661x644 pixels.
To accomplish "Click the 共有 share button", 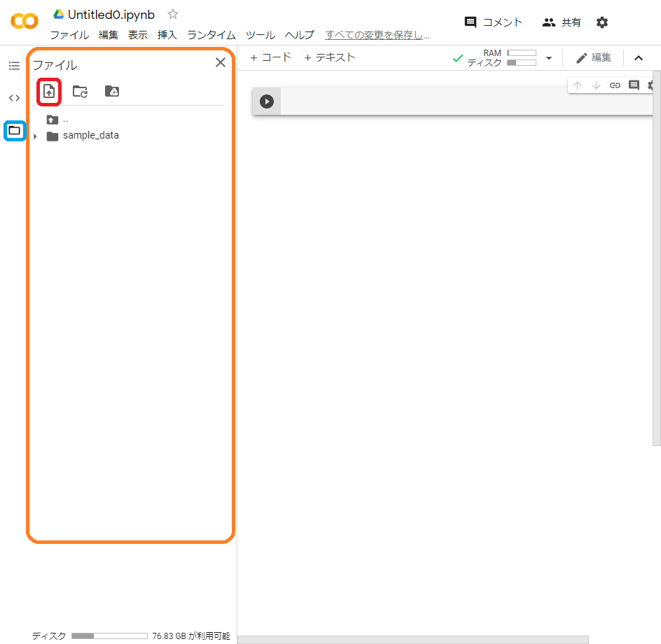I will (562, 22).
